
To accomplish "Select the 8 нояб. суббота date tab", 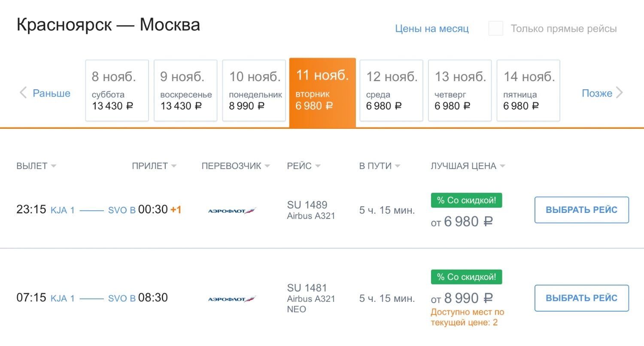I will 117,91.
